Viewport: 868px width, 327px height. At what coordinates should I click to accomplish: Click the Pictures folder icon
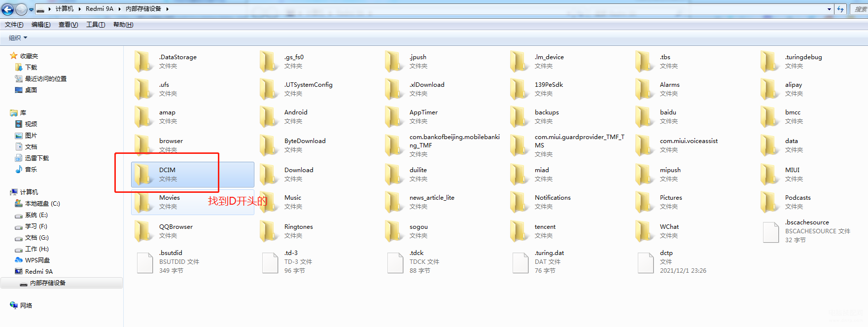click(x=644, y=202)
